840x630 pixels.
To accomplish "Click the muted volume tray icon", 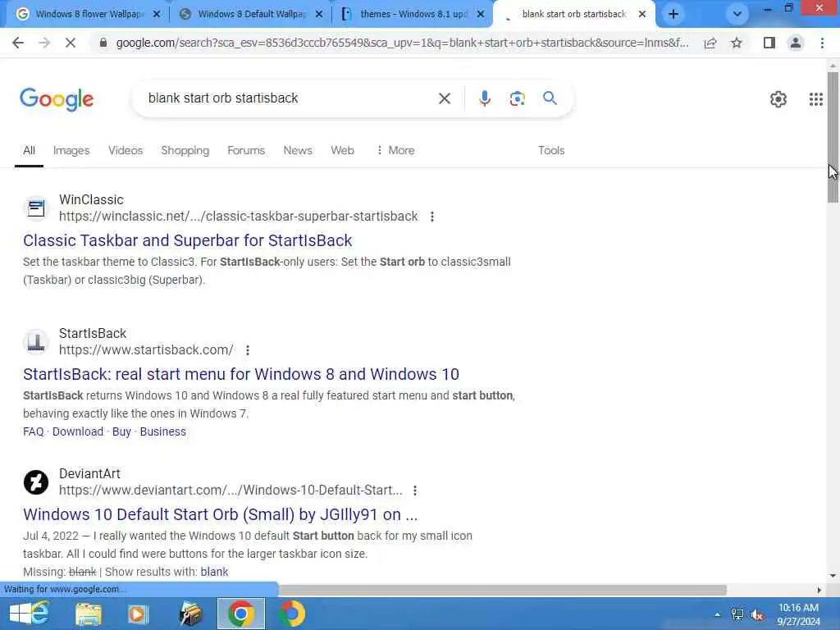I will (757, 614).
